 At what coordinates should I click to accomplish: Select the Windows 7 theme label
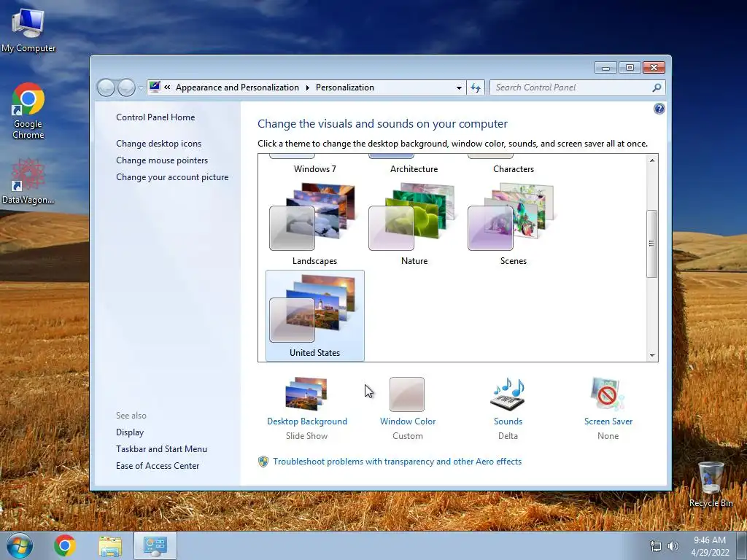coord(315,169)
